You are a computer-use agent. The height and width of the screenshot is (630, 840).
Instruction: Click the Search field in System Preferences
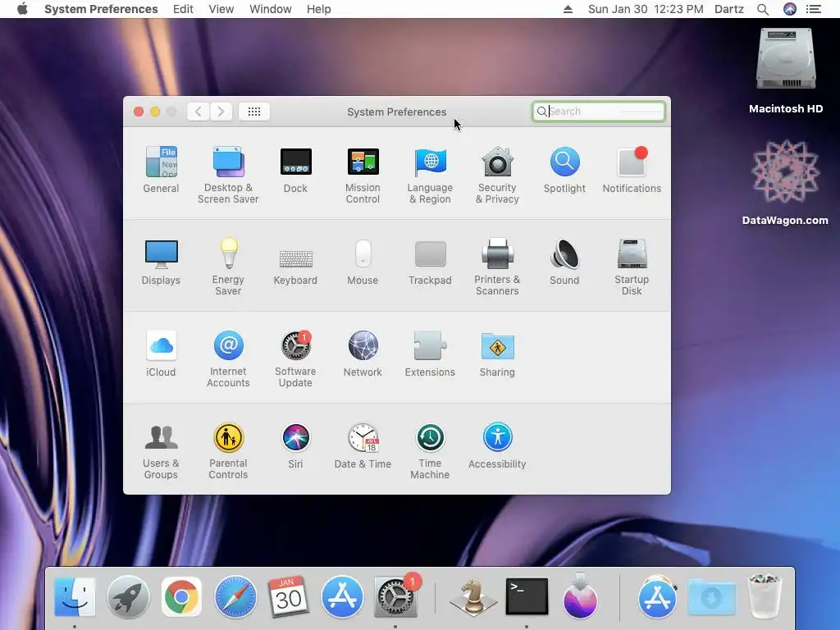[x=598, y=112]
